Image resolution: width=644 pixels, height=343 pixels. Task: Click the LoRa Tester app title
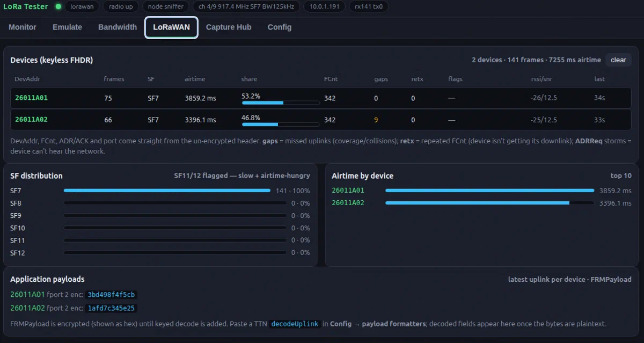(x=26, y=6)
